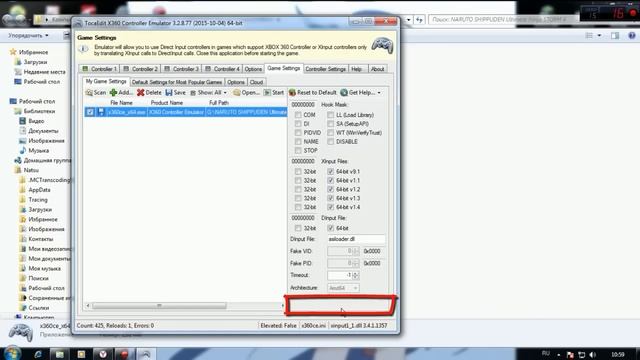This screenshot has height=360, width=640.
Task: Toggle the SA (SetupAPI) checkbox
Action: pyautogui.click(x=330, y=124)
